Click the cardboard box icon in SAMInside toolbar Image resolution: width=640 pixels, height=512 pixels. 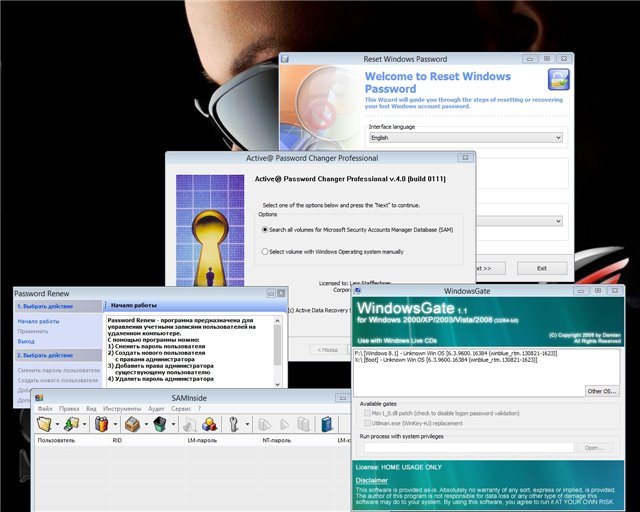[x=131, y=424]
